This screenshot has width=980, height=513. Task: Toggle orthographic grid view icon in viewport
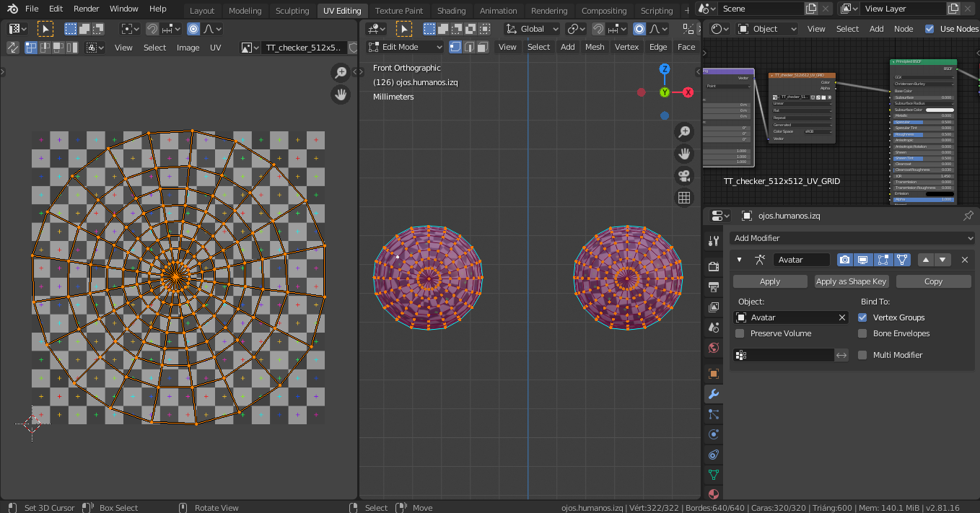tap(684, 197)
